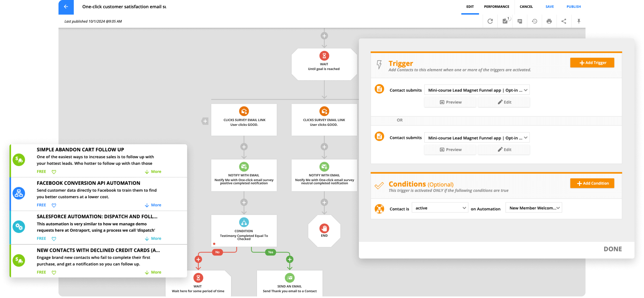The image size is (644, 298).
Task: Click the share icon in toolbar
Action: point(564,21)
